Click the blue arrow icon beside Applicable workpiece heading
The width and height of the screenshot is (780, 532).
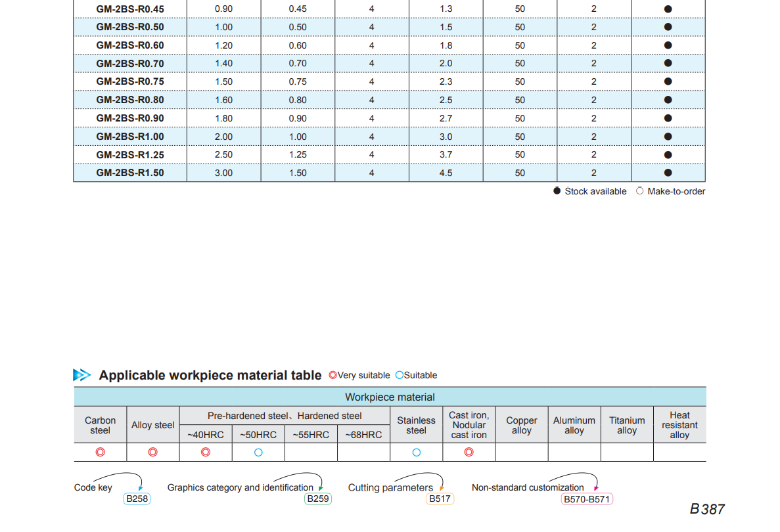coord(82,375)
